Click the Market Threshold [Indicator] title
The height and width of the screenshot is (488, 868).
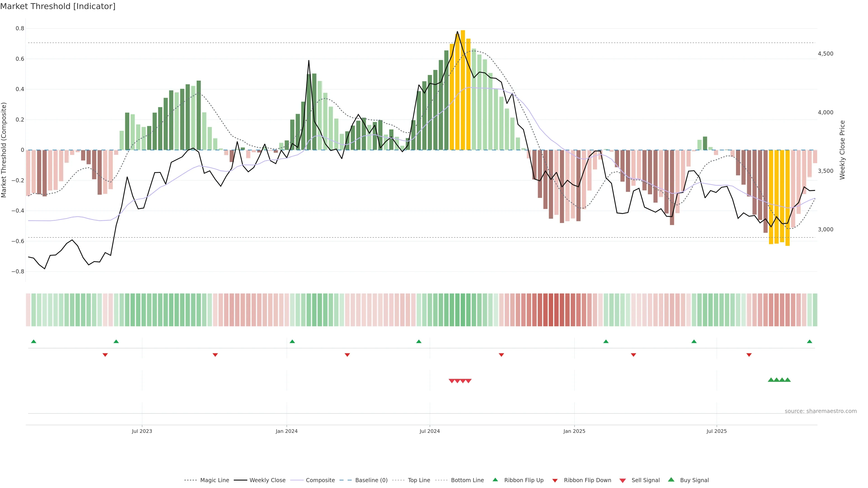(x=58, y=6)
